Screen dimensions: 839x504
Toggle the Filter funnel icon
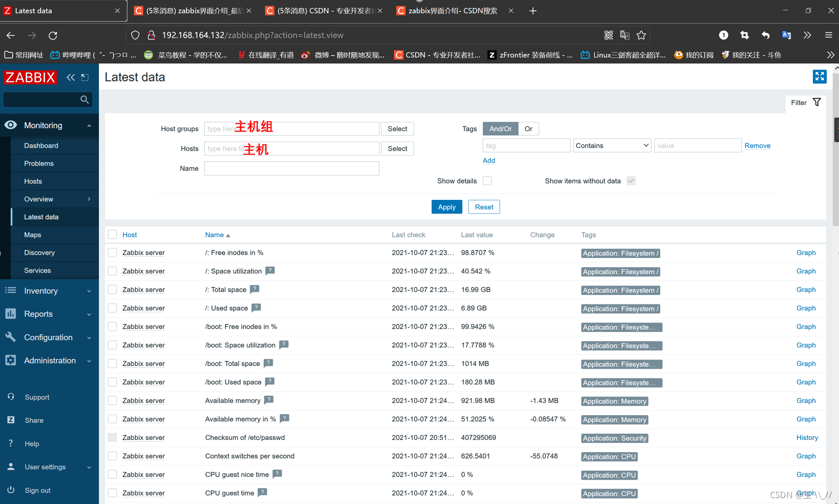click(x=817, y=102)
